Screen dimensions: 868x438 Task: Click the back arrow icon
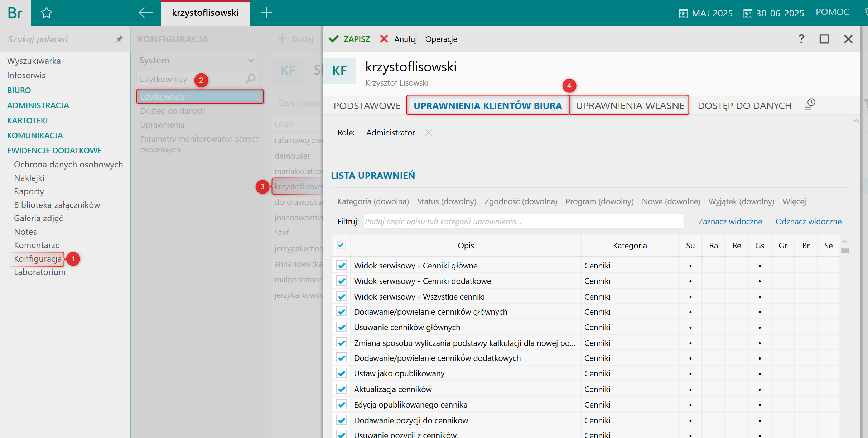click(x=146, y=13)
